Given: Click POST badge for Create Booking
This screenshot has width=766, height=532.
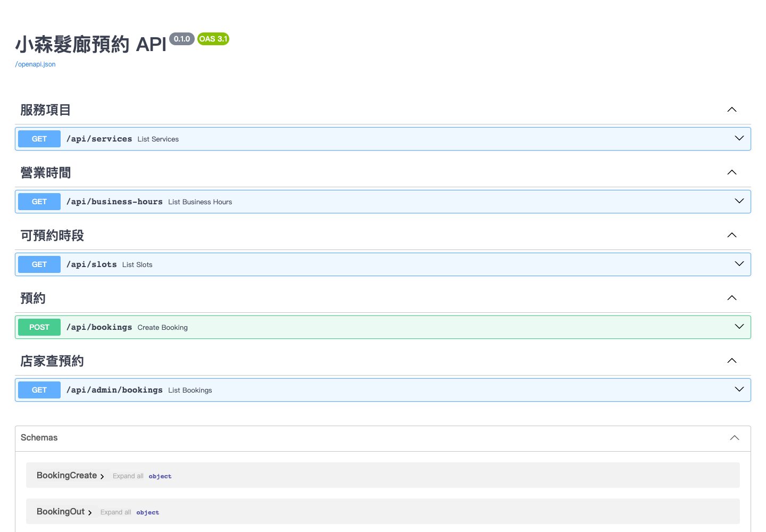Looking at the screenshot, I should [39, 327].
